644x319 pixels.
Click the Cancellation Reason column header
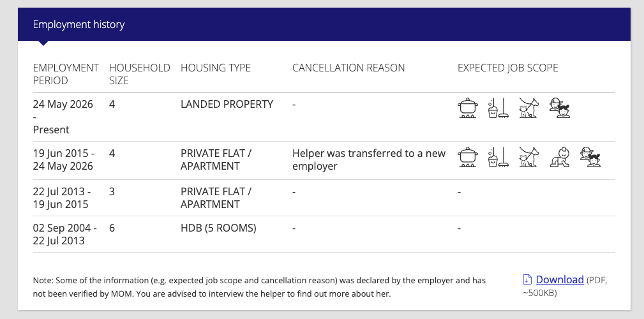(x=348, y=68)
